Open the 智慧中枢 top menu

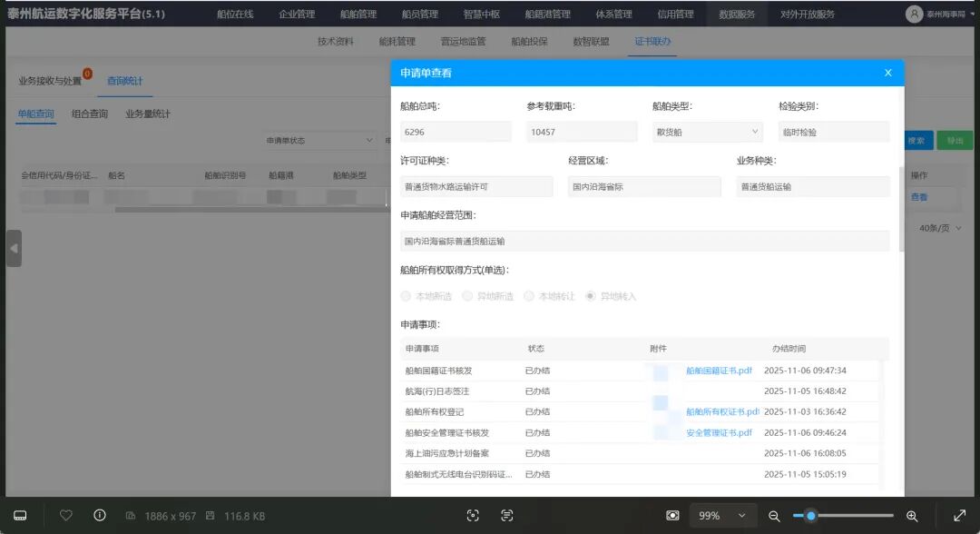(481, 14)
